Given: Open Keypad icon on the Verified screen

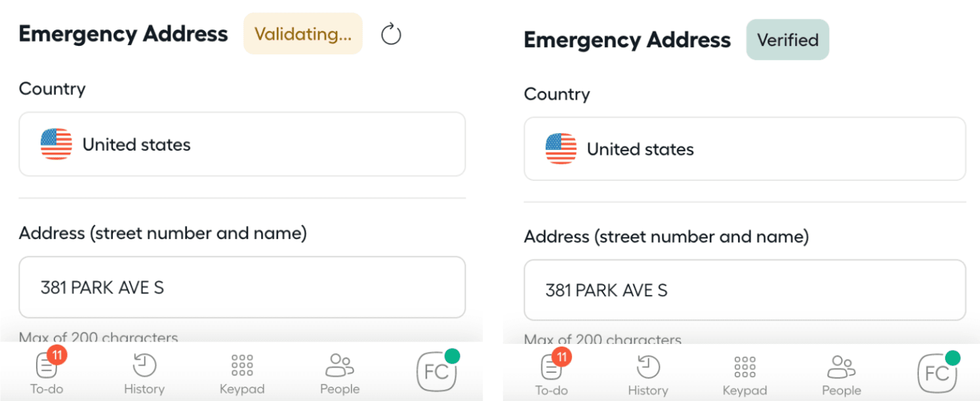Looking at the screenshot, I should point(745,367).
